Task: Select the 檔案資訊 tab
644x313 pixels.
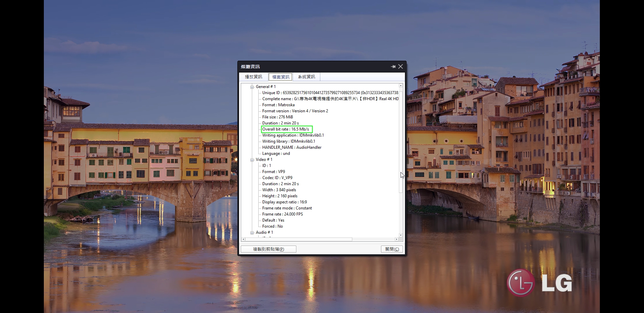Action: tap(281, 77)
